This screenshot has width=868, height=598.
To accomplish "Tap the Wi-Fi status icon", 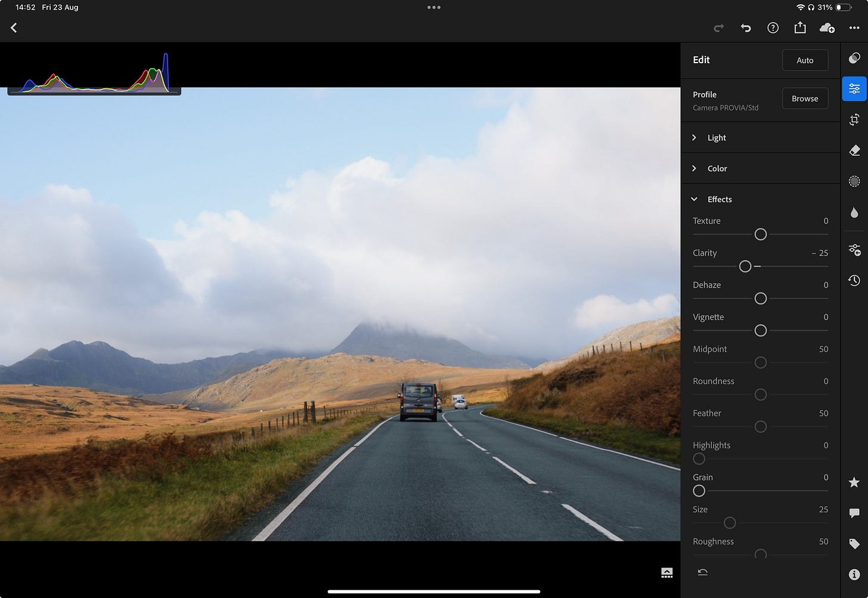I will click(800, 7).
